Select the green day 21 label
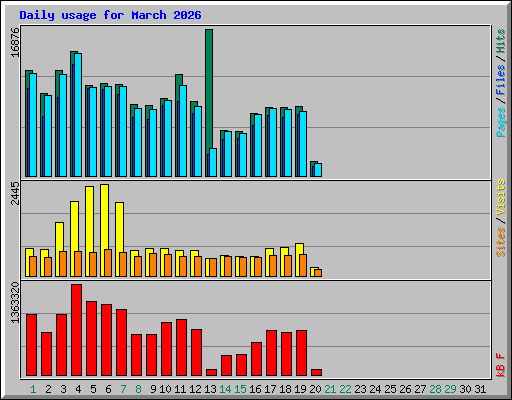The image size is (512, 400). point(330,389)
